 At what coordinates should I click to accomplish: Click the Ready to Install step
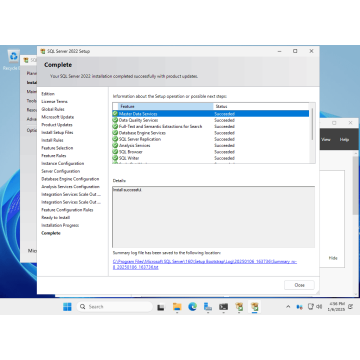click(56, 218)
